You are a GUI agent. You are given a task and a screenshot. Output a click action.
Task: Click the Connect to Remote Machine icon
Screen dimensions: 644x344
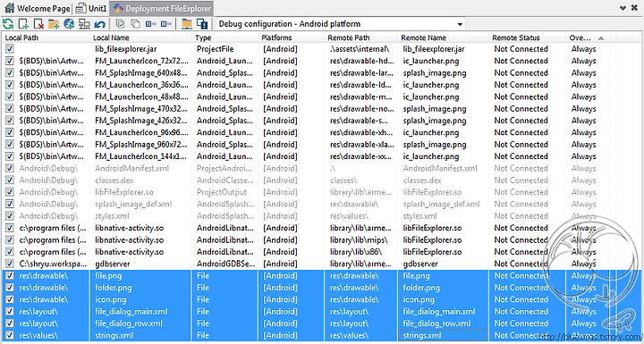[84, 24]
